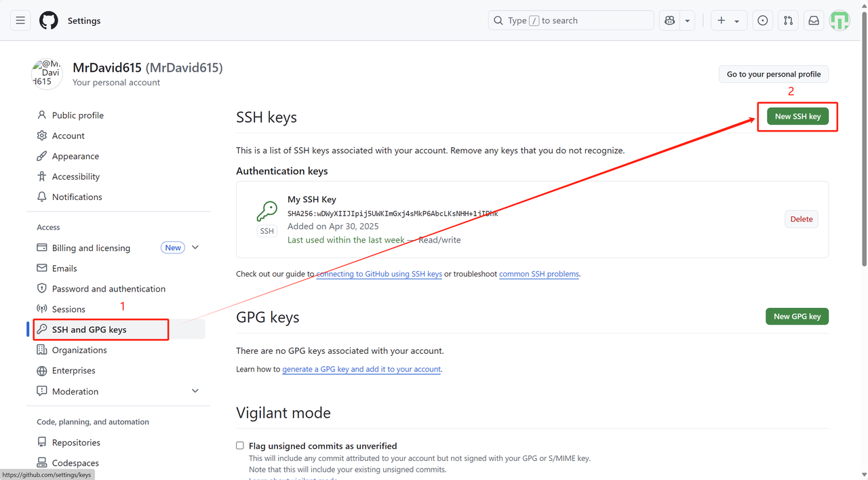The width and height of the screenshot is (868, 480).
Task: Click the gear icon beside Account
Action: [42, 136]
